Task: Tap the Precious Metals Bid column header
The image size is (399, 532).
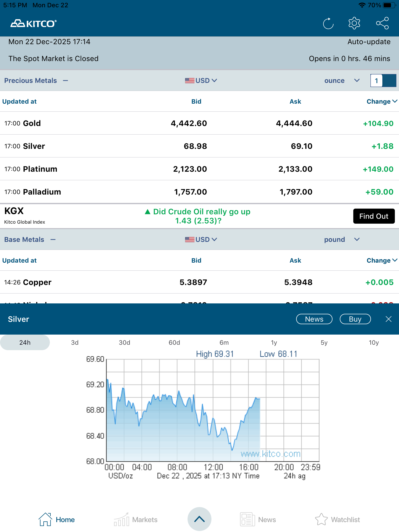Action: (x=196, y=102)
